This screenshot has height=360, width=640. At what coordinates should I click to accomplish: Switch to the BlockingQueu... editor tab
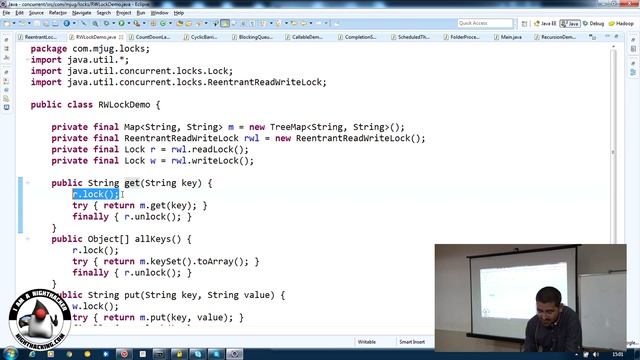[255, 37]
